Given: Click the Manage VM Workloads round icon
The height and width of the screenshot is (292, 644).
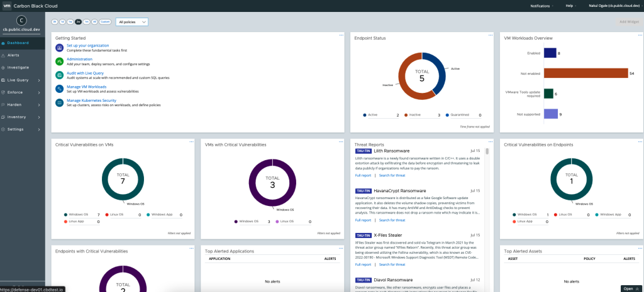Looking at the screenshot, I should point(60,89).
